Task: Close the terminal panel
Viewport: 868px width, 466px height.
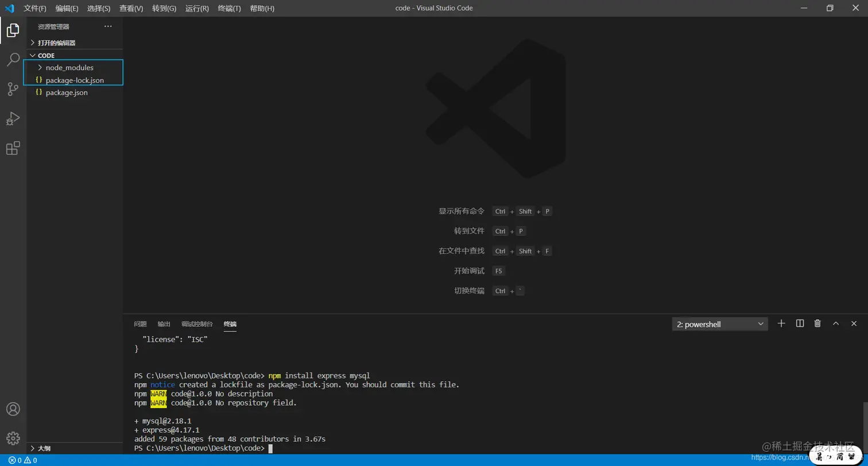Action: pos(854,323)
